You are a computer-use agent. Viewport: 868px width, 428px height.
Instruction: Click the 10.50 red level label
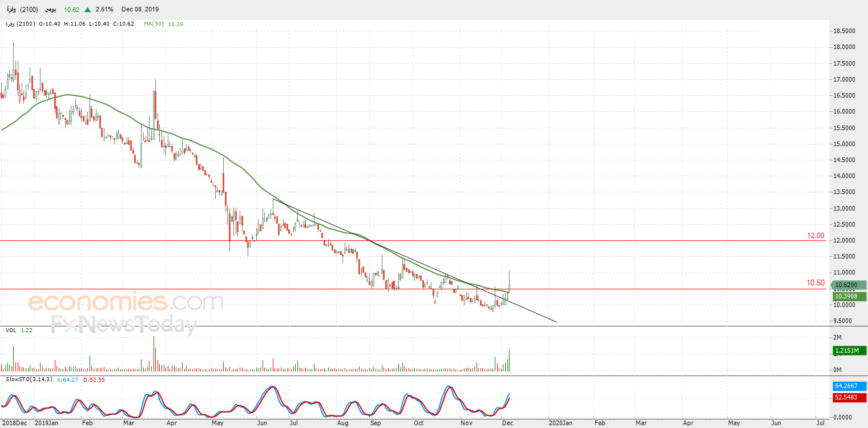[816, 283]
